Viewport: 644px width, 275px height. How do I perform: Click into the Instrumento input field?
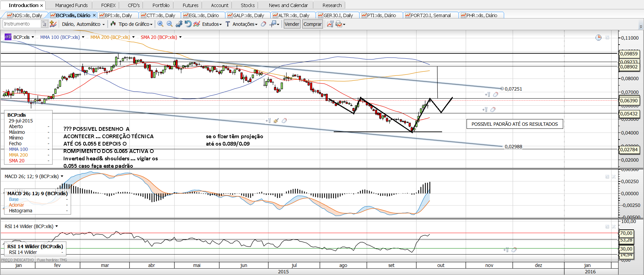(x=21, y=24)
